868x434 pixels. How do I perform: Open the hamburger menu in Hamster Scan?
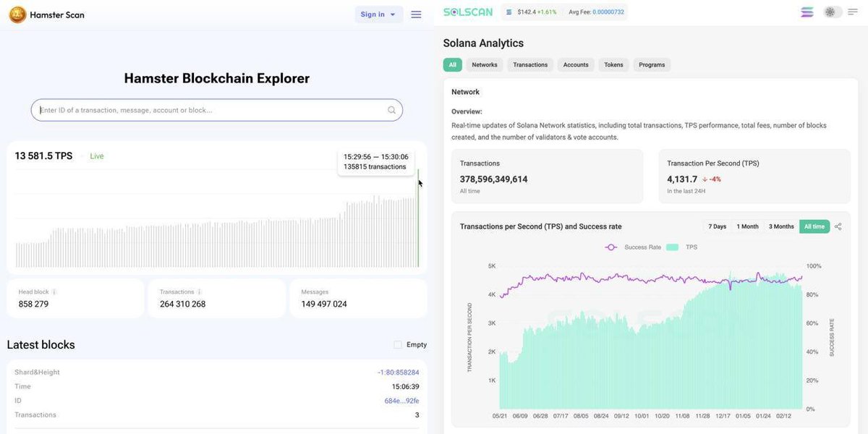(416, 14)
